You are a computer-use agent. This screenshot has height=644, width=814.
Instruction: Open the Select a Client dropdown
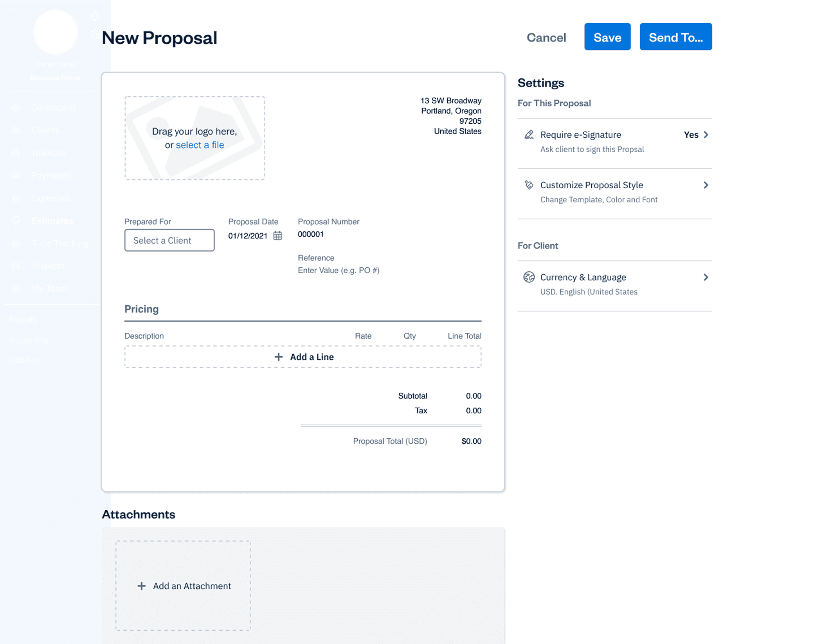tap(169, 240)
